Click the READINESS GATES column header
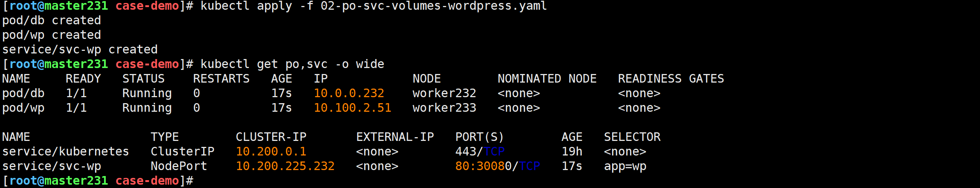The width and height of the screenshot is (980, 188). (x=671, y=78)
